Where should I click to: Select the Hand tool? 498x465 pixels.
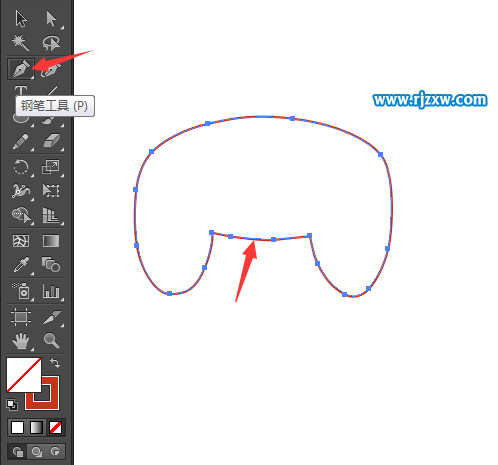[x=21, y=341]
